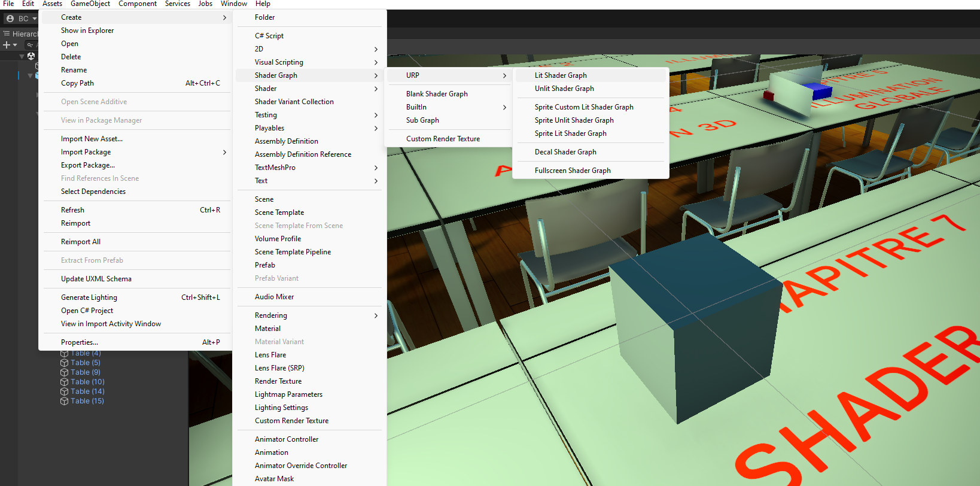Image resolution: width=980 pixels, height=486 pixels.
Task: Choose Unlit Shader Graph option
Action: [564, 89]
